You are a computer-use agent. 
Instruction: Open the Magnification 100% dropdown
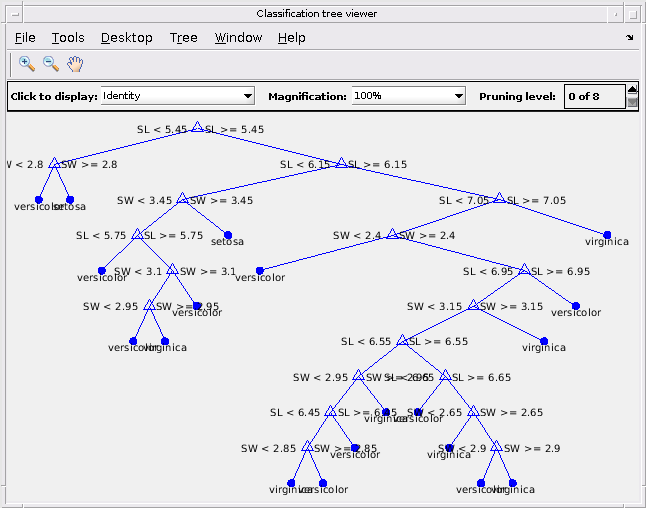[x=409, y=96]
